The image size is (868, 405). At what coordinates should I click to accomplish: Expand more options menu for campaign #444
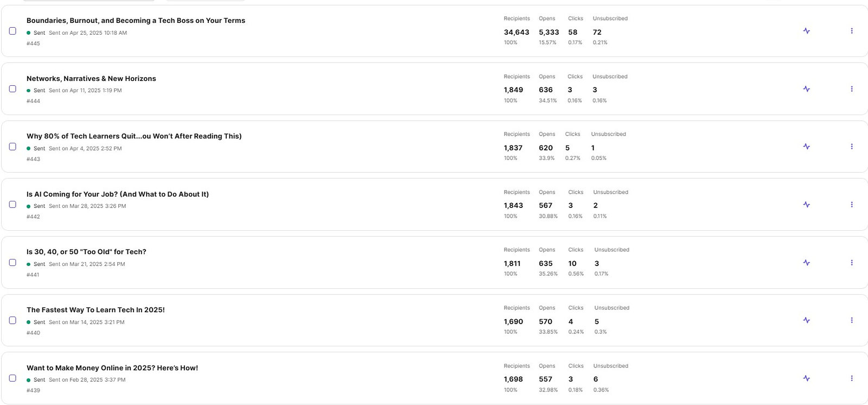(x=851, y=89)
